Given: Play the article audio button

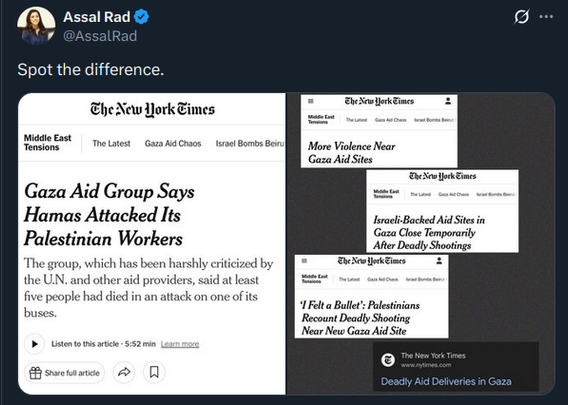Looking at the screenshot, I should click(34, 344).
